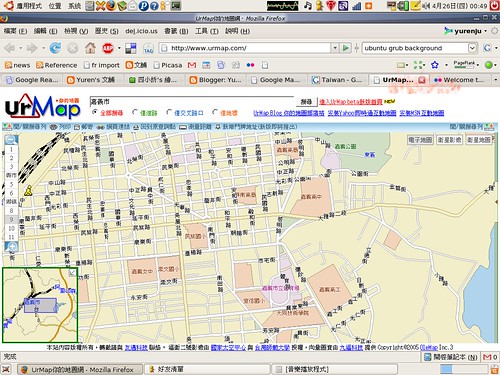Image resolution: width=500 pixels, height=375 pixels.
Task: Select the 僅交叉路口 radio button
Action: click(x=169, y=112)
